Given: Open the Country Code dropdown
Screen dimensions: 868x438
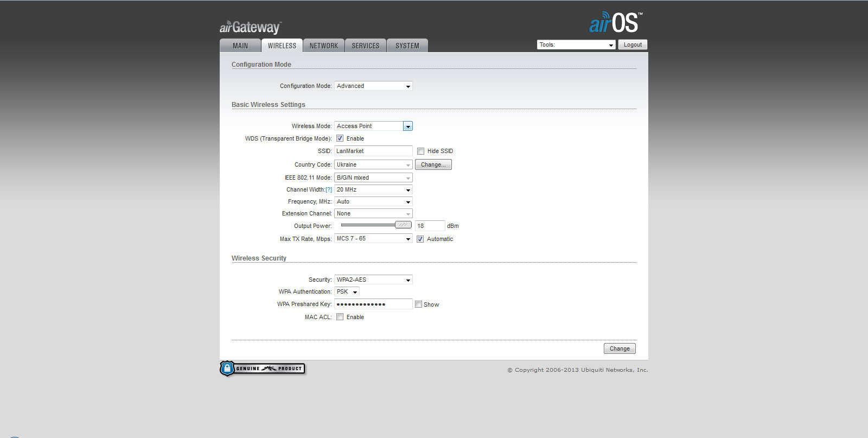Looking at the screenshot, I should tap(373, 164).
